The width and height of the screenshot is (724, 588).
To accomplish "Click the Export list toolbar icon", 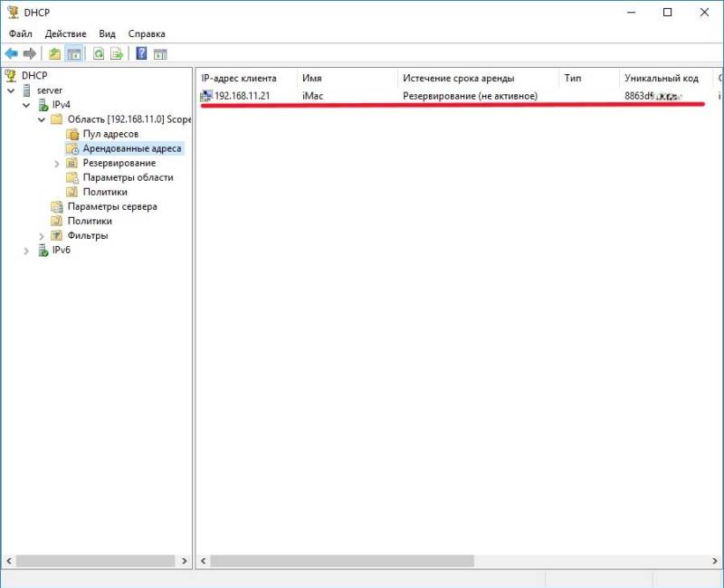I will pos(117,54).
